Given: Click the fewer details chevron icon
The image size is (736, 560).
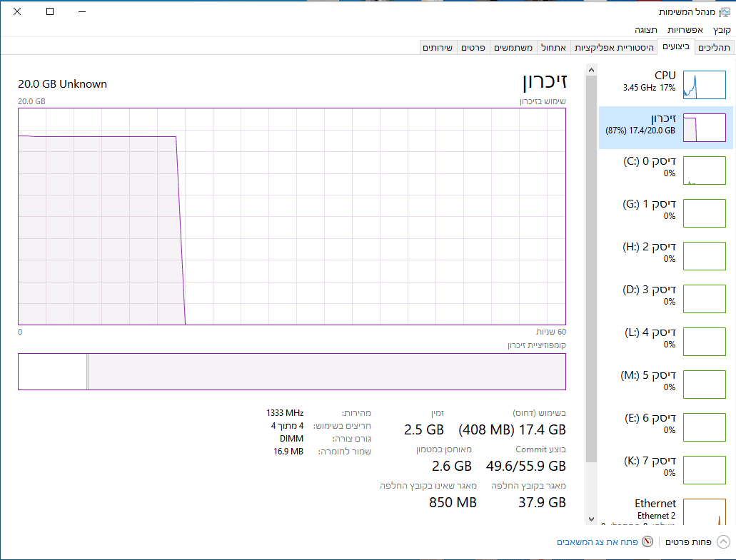Looking at the screenshot, I should tap(723, 541).
